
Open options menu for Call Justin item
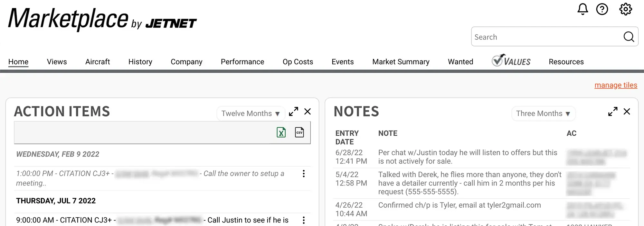303,220
